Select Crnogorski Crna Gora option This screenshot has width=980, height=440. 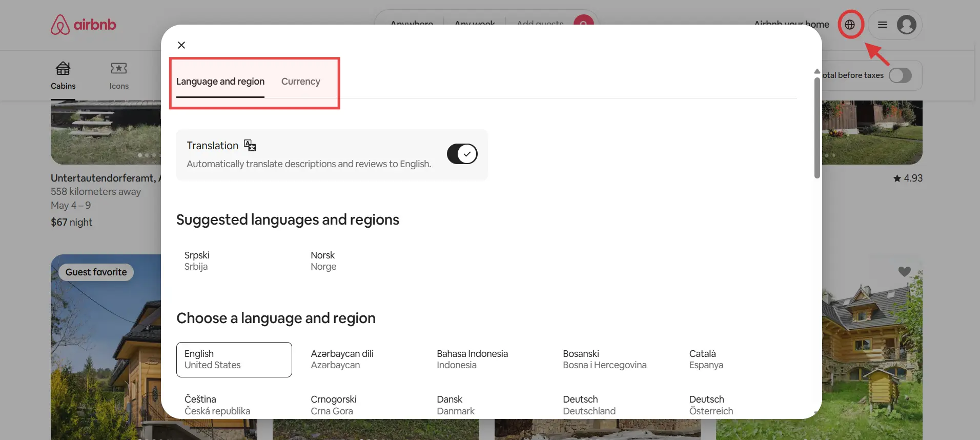point(360,405)
